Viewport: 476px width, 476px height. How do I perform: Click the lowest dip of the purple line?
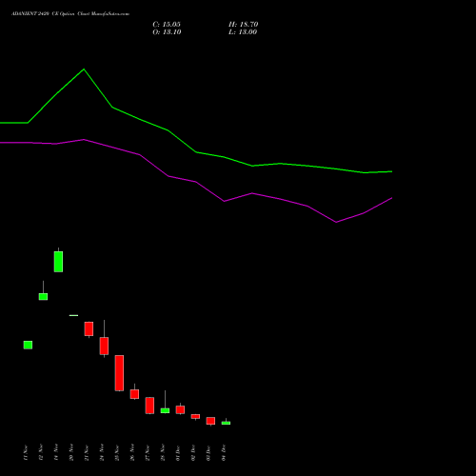click(x=336, y=222)
